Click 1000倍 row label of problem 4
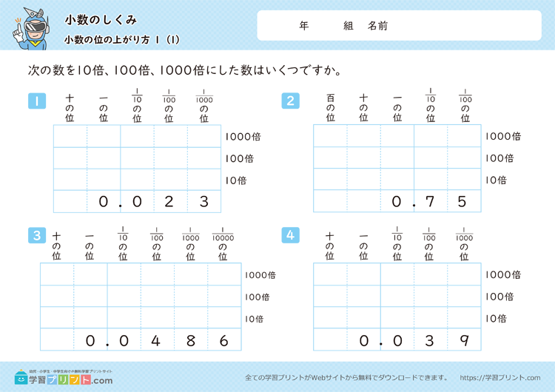The height and width of the screenshot is (392, 555). tap(503, 274)
